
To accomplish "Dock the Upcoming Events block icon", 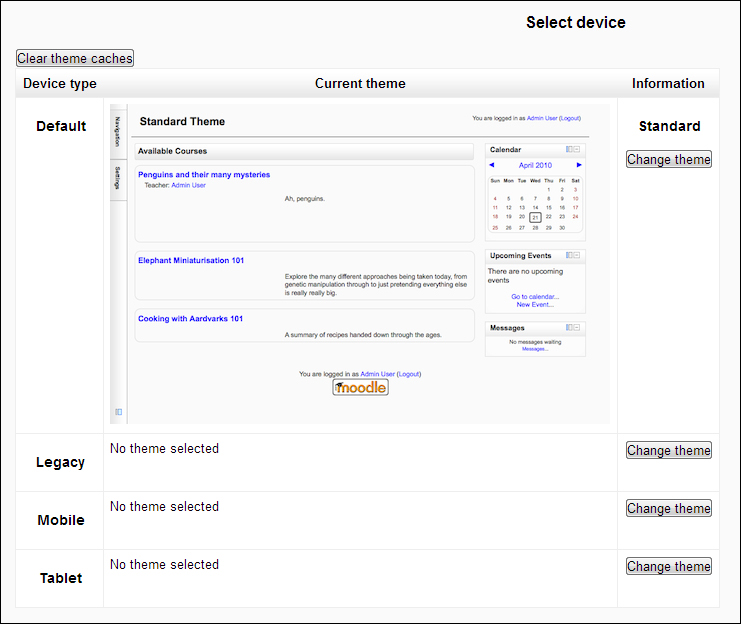I will point(569,255).
